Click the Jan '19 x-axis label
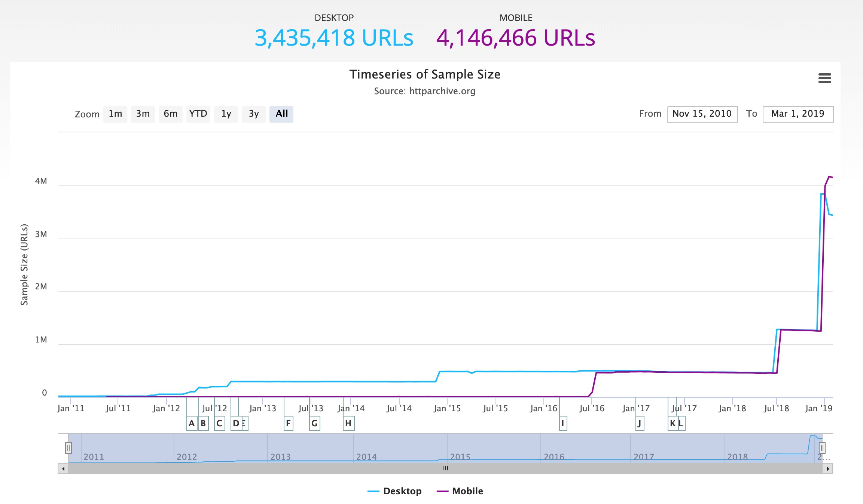Screen dimensions: 863x504 pos(818,408)
